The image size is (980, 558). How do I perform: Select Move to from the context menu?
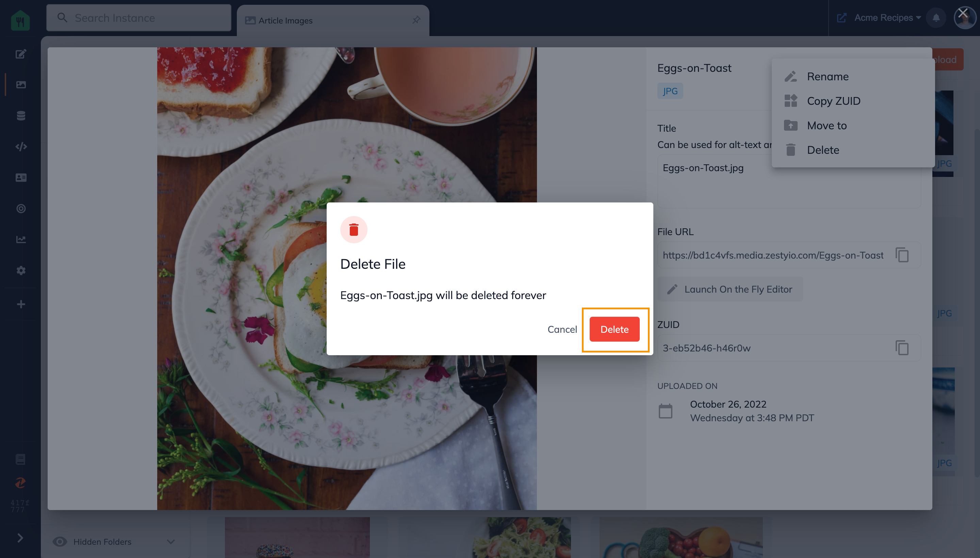827,125
